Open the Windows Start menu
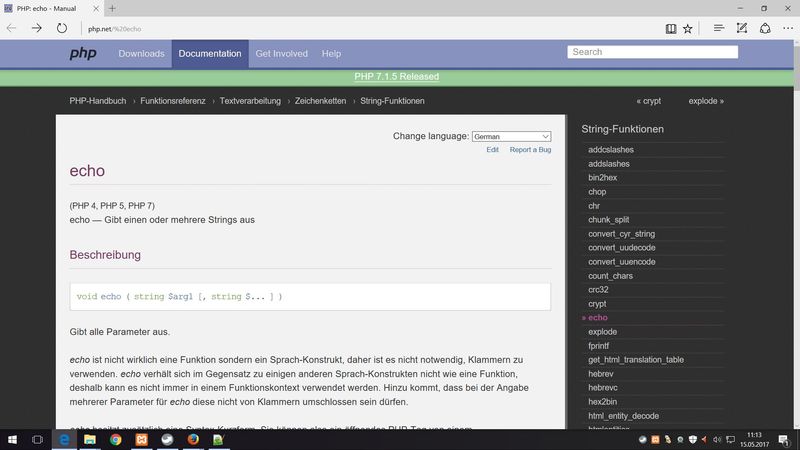800x450 pixels. (12, 439)
